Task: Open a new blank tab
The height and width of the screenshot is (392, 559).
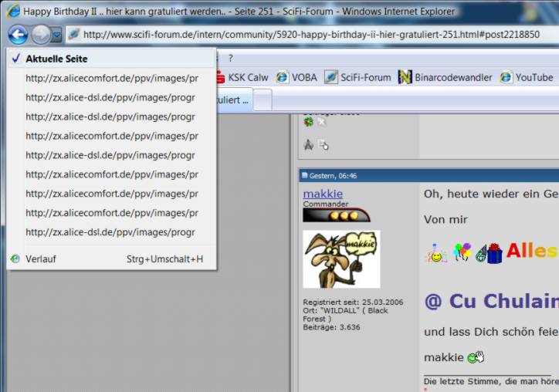Action: tap(263, 100)
